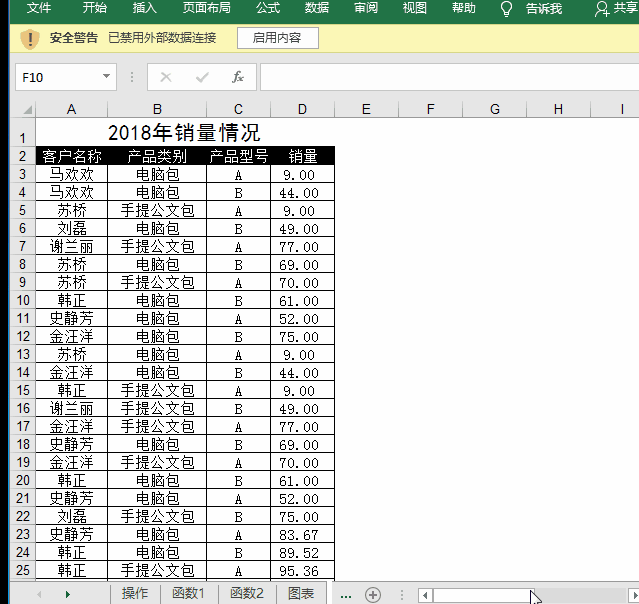Click cell 刘磊 in row 6
Image resolution: width=639 pixels, height=604 pixels.
point(72,228)
